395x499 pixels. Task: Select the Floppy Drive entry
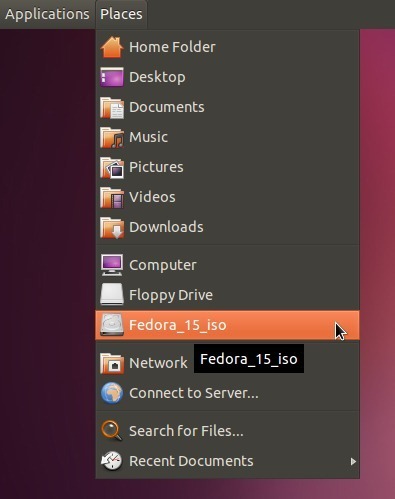[227, 295]
